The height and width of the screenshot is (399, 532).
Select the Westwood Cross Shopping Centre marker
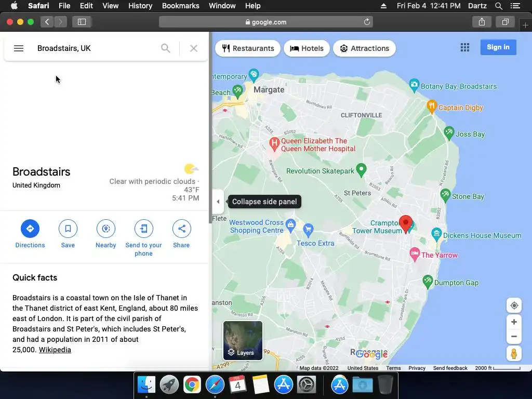click(x=290, y=225)
